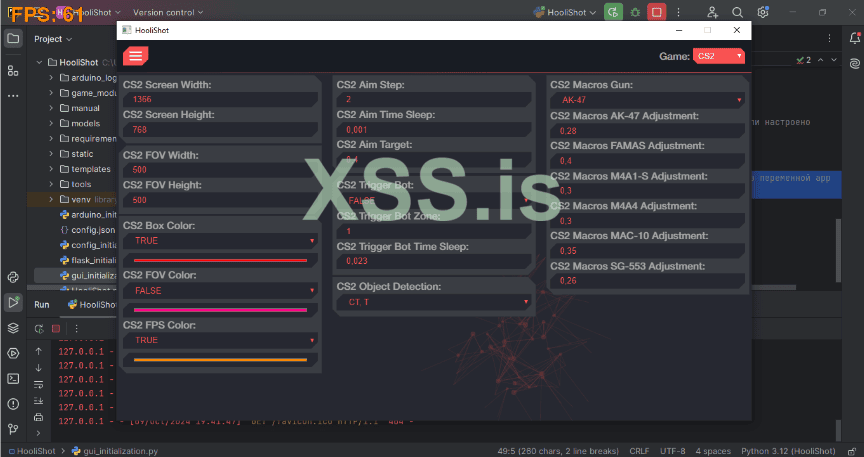Open the Version control menu

[x=168, y=12]
